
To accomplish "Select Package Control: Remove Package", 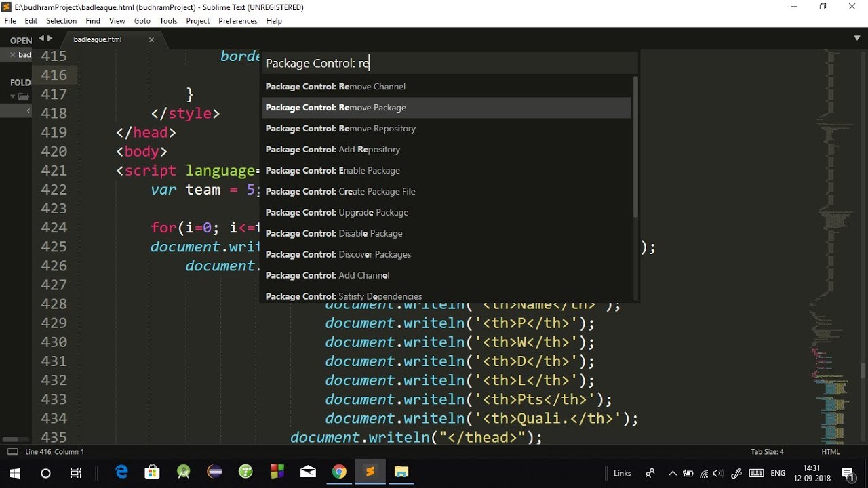I will pos(446,108).
